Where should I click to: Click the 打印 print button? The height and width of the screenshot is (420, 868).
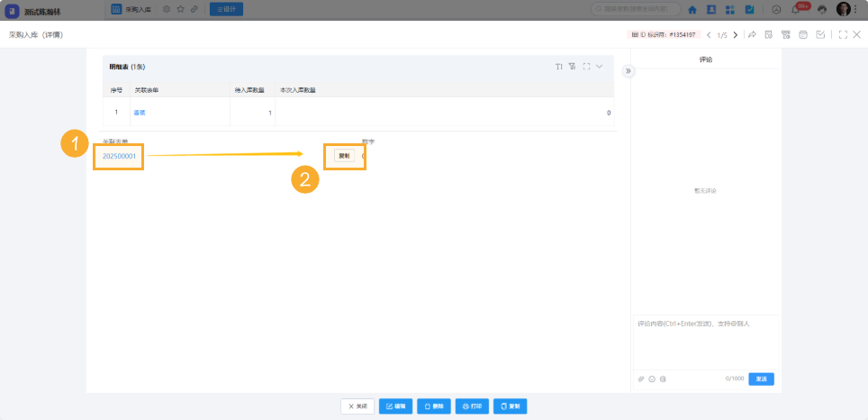(472, 406)
